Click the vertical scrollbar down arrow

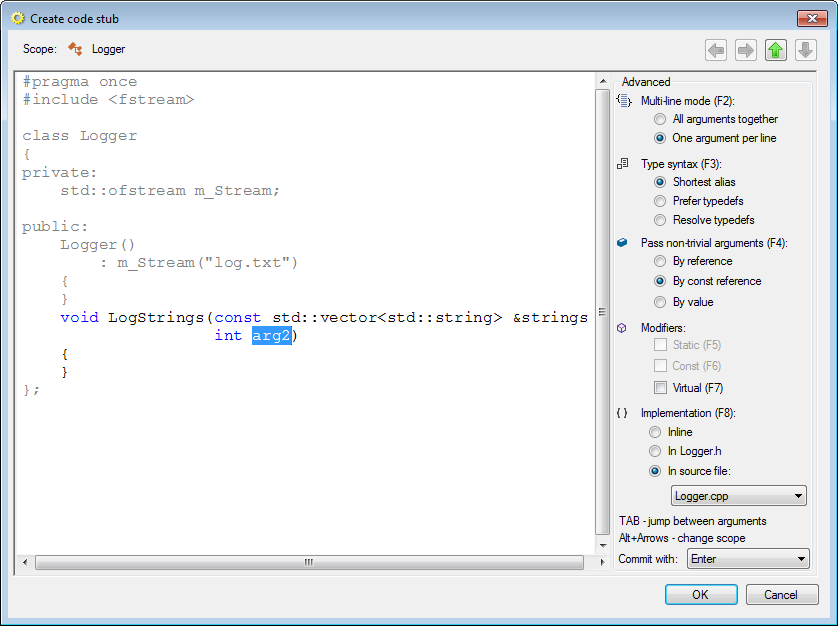[603, 546]
